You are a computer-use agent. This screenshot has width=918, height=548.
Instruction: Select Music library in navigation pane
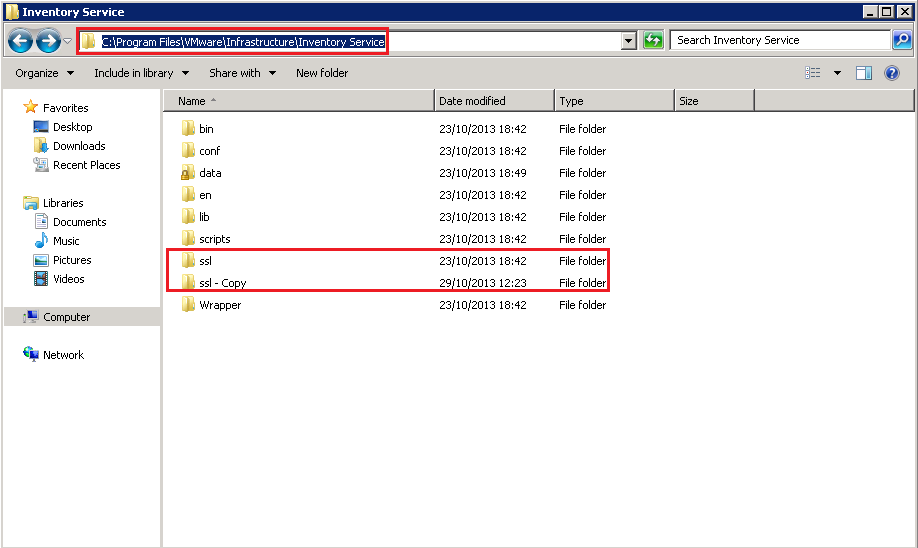pos(66,241)
